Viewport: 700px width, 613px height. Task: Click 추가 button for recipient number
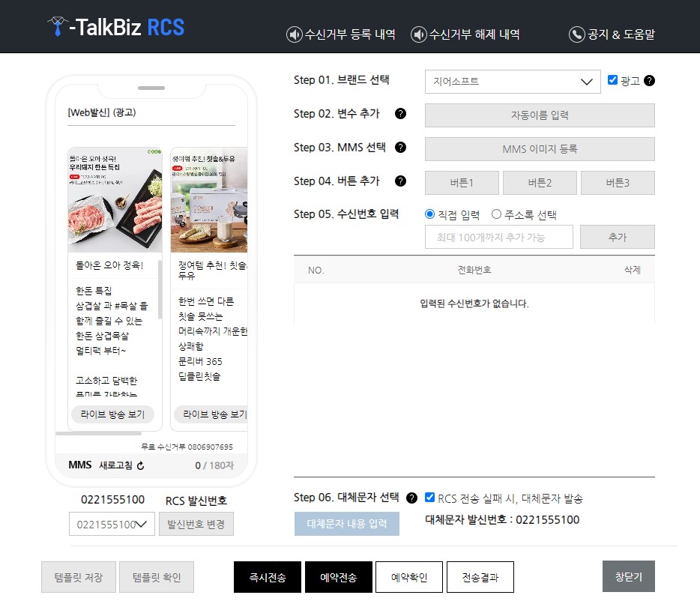[x=618, y=237]
